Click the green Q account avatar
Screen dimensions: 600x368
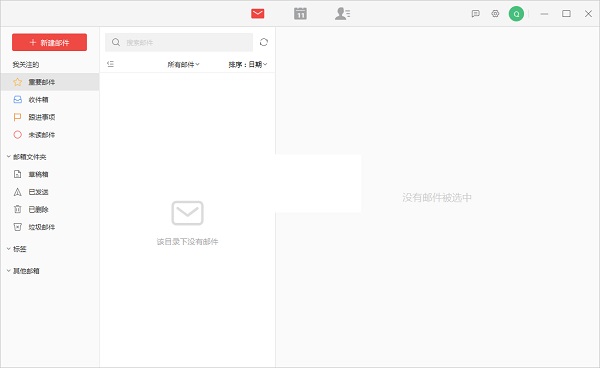[x=516, y=14]
